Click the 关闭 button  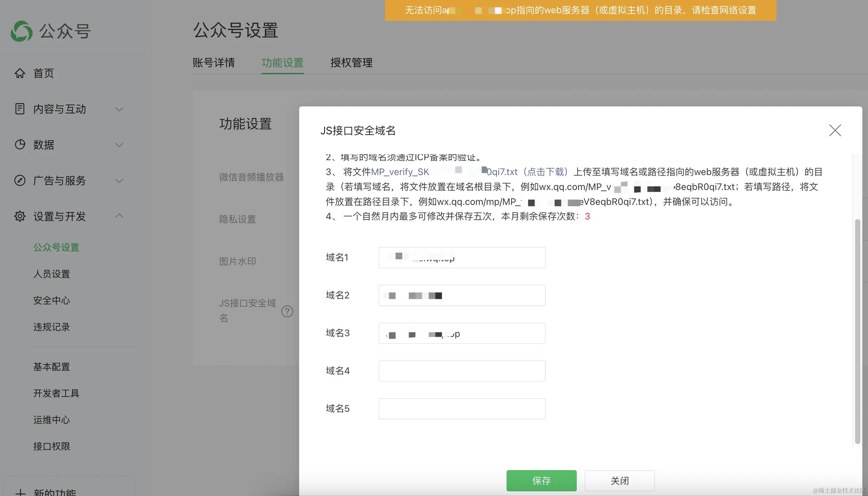[619, 481]
